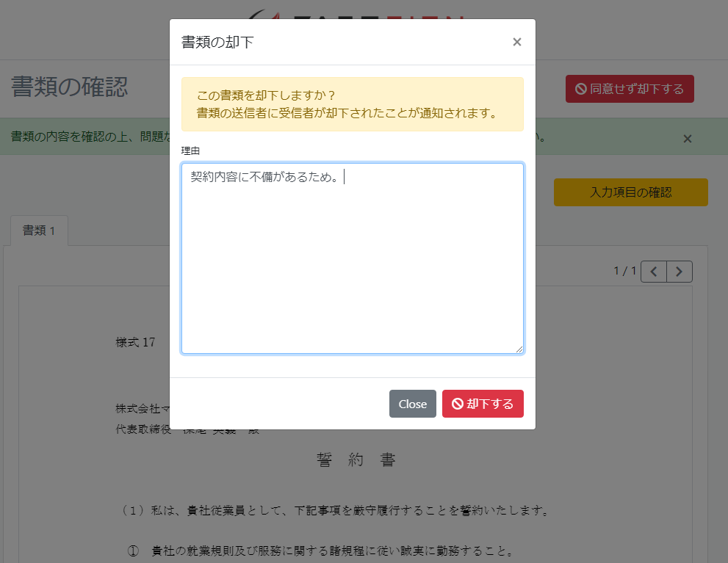Click the yellow warning message この書類を却下しますか？
The width and height of the screenshot is (728, 563).
tap(266, 95)
